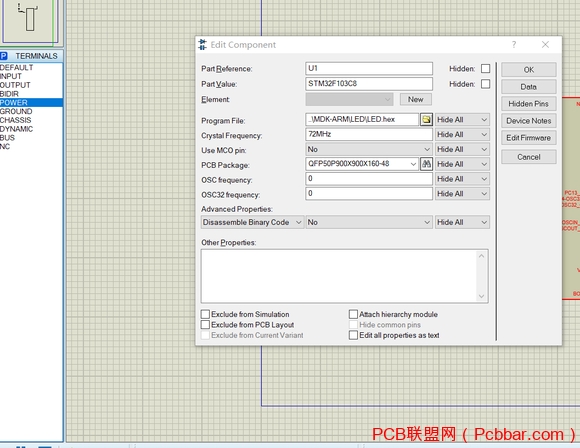This screenshot has width=580, height=448.
Task: Open OSC32 frequency Hide All dropdown
Action: (462, 193)
